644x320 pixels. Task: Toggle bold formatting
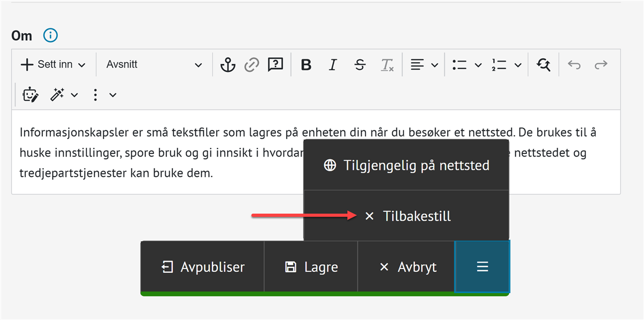click(x=306, y=65)
